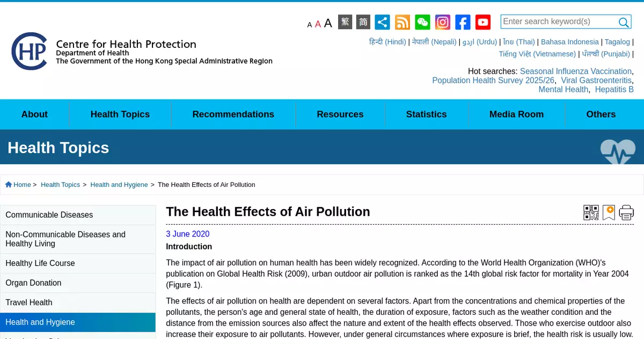This screenshot has height=339, width=644.
Task: Select Communicable Diseases in sidebar
Action: [x=49, y=215]
